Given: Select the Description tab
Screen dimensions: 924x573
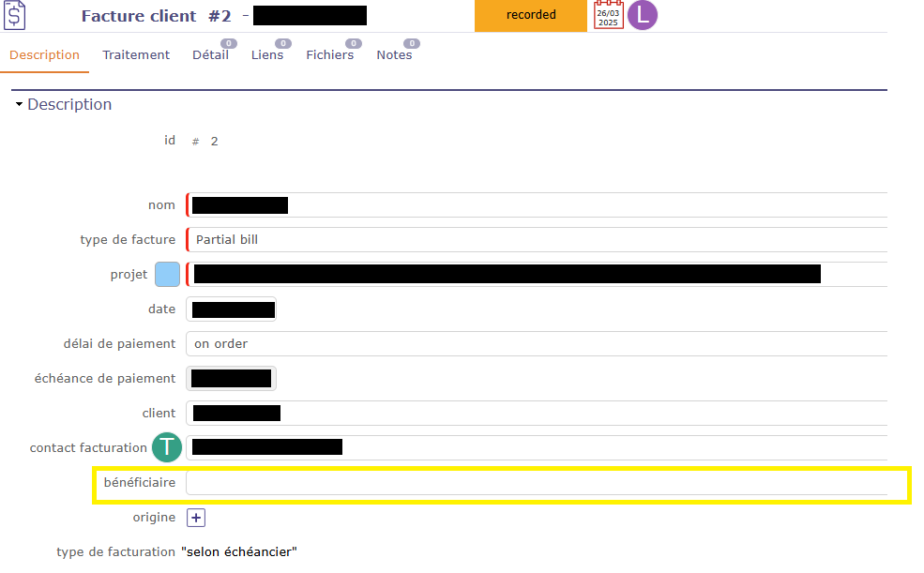Looking at the screenshot, I should pyautogui.click(x=44, y=55).
